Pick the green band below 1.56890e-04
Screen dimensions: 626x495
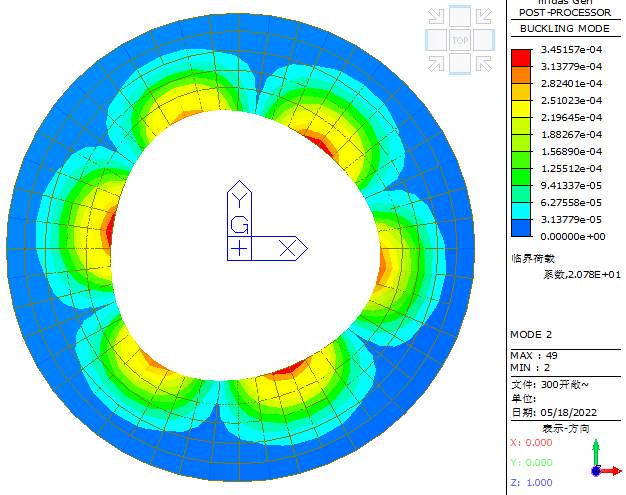pyautogui.click(x=521, y=160)
